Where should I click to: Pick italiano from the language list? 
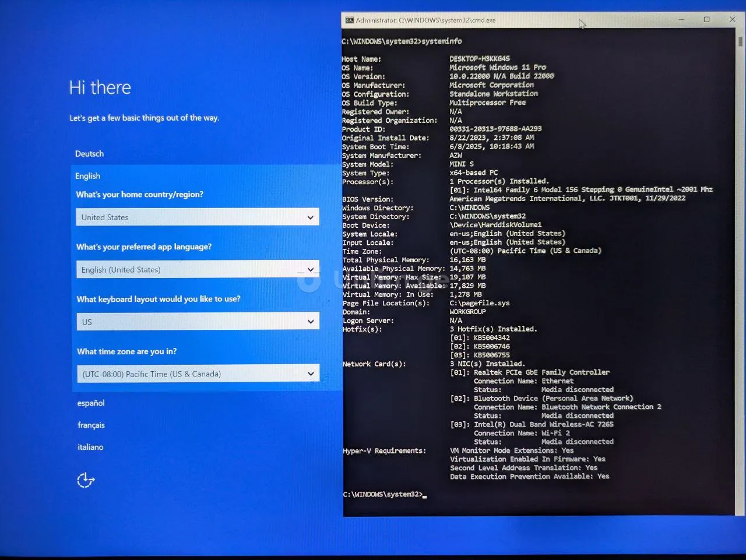(90, 448)
